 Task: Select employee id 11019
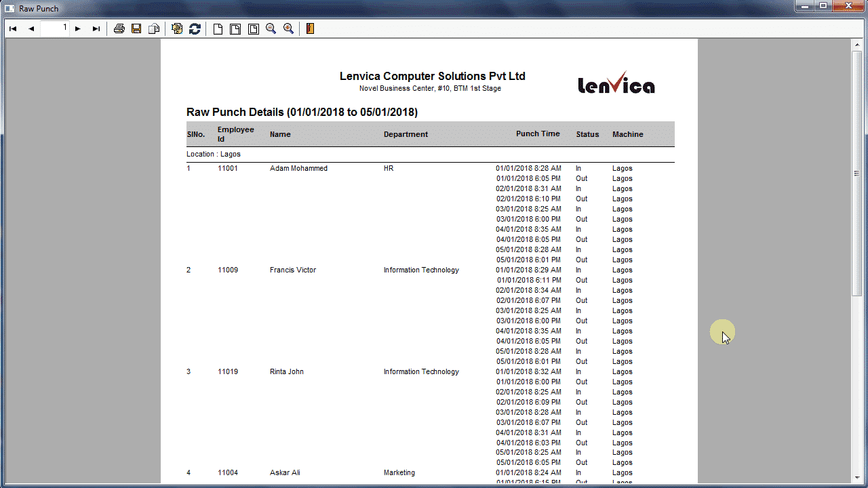tap(228, 371)
